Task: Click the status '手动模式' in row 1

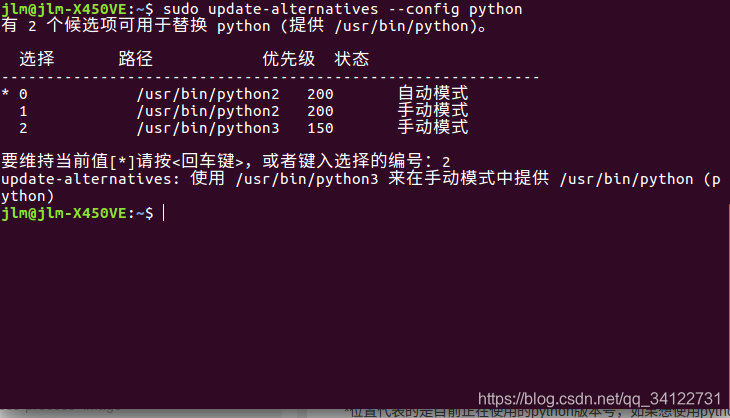Action: tap(433, 110)
